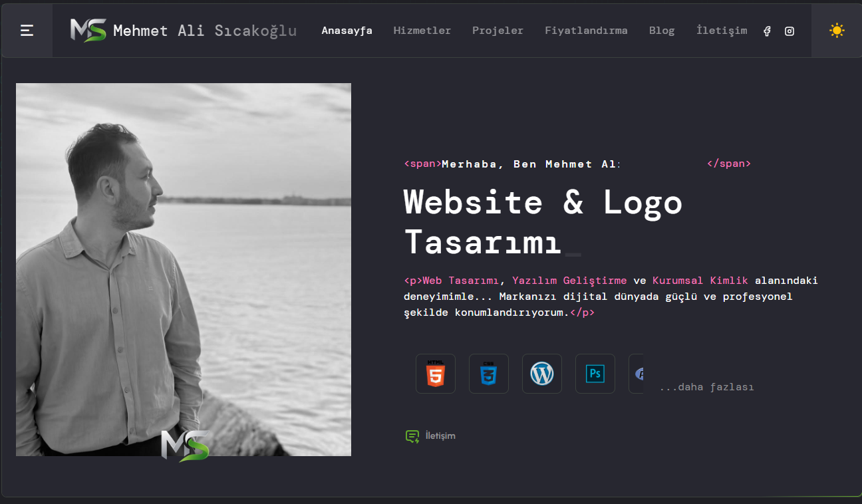Click the green İletişim contact button
Image resolution: width=862 pixels, height=504 pixels.
430,436
